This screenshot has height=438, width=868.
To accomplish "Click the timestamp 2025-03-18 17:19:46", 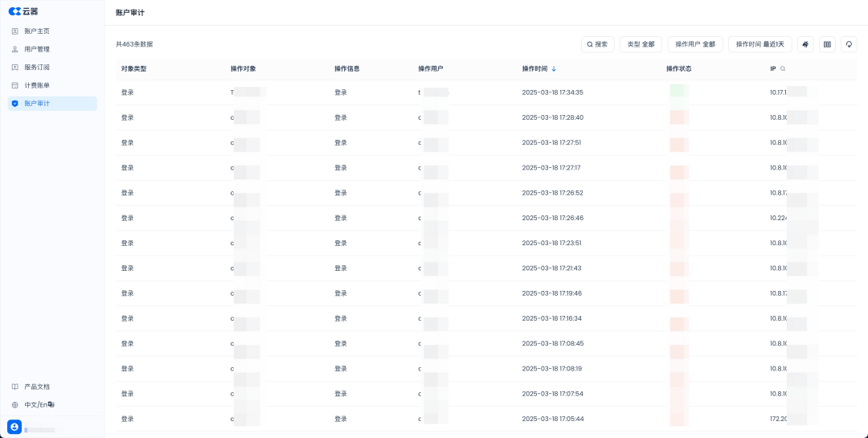I will point(552,293).
